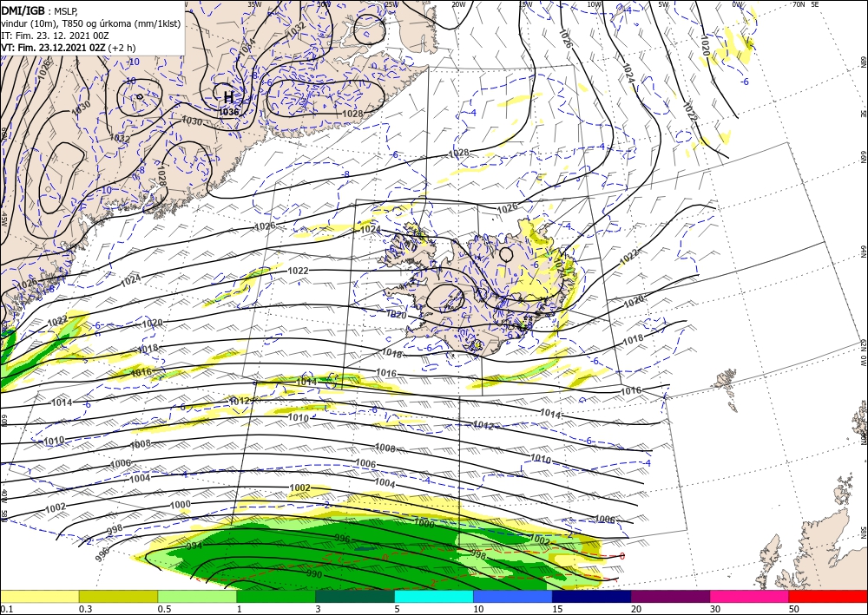Click the "66N" latitude label
The height and width of the screenshot is (615, 868).
pos(863,157)
